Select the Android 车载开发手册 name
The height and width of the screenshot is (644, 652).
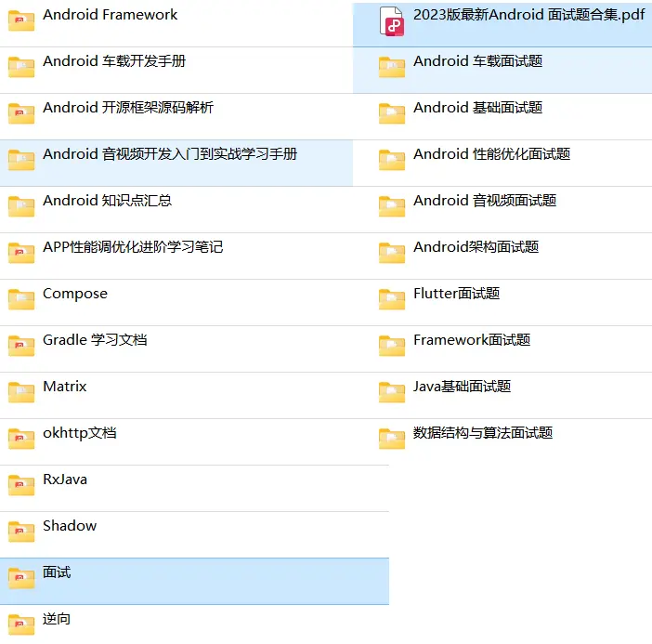click(x=114, y=61)
